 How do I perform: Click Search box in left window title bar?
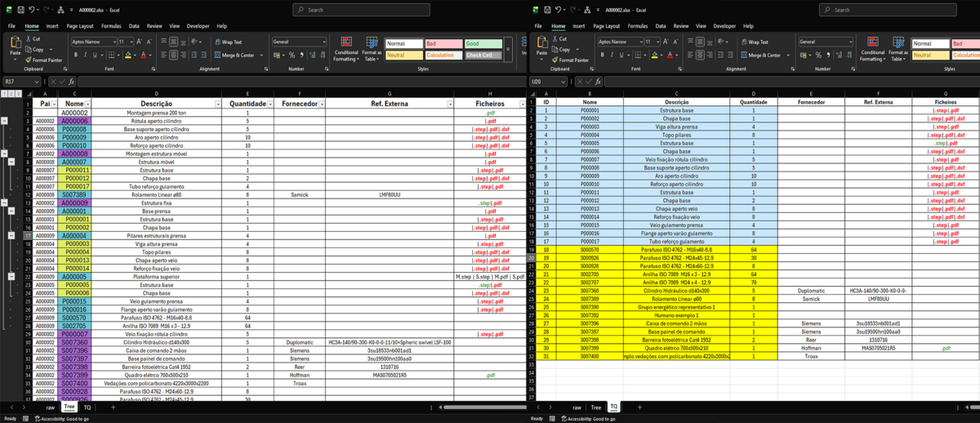[362, 10]
